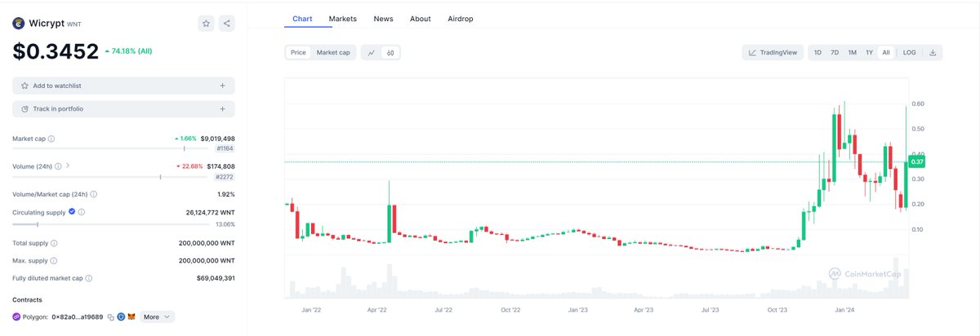Viewport: 980px width, 336px height.
Task: Star Wicrypt as a favorite
Action: click(206, 24)
